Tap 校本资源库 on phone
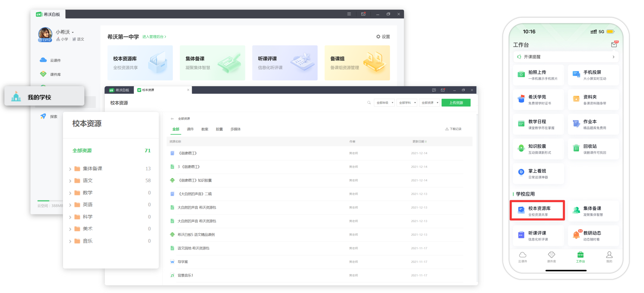644x293 pixels. click(x=537, y=210)
